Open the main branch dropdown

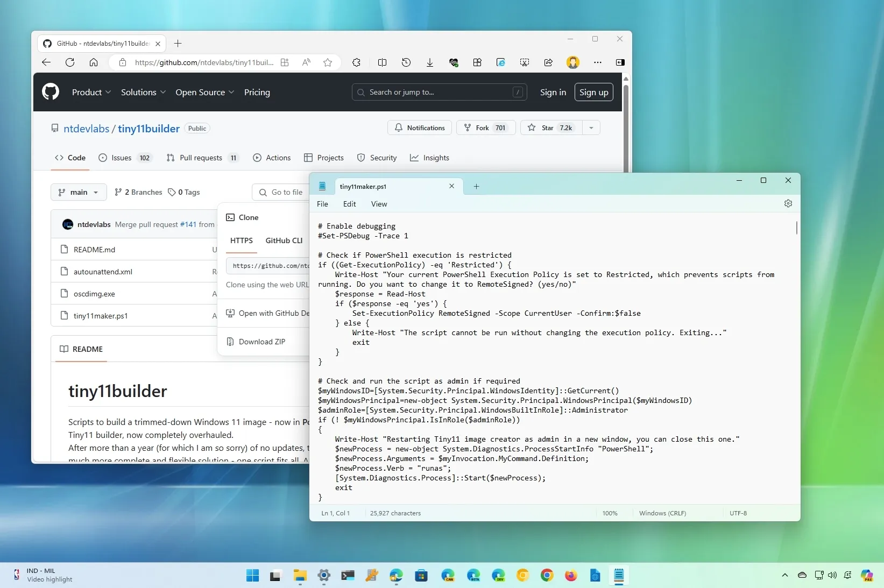point(79,192)
